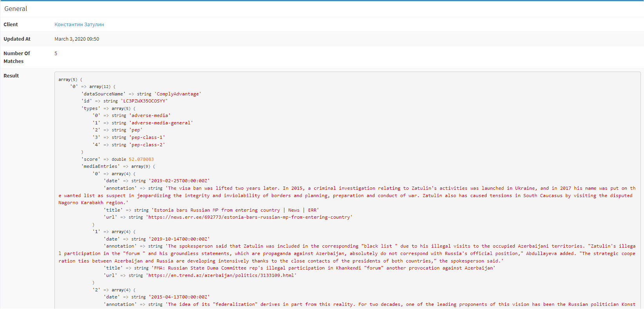Open the client link Константин Затулин

(x=79, y=25)
